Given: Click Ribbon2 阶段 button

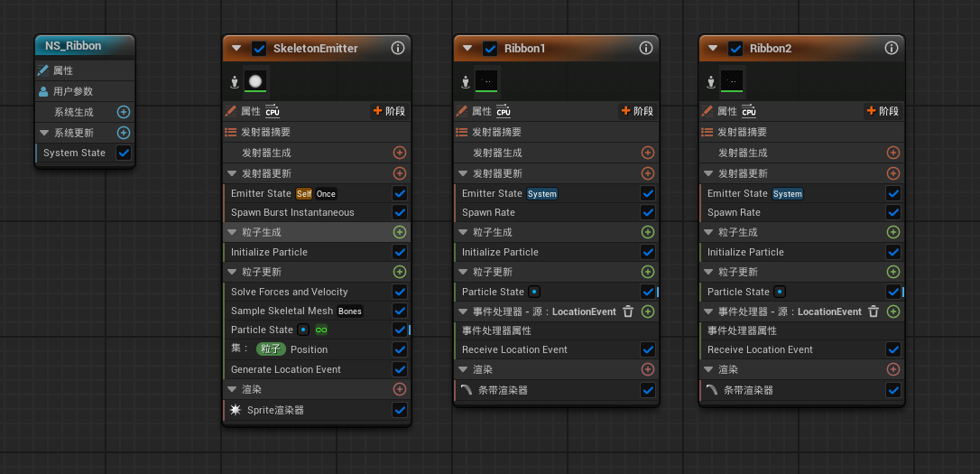Looking at the screenshot, I should [x=883, y=111].
